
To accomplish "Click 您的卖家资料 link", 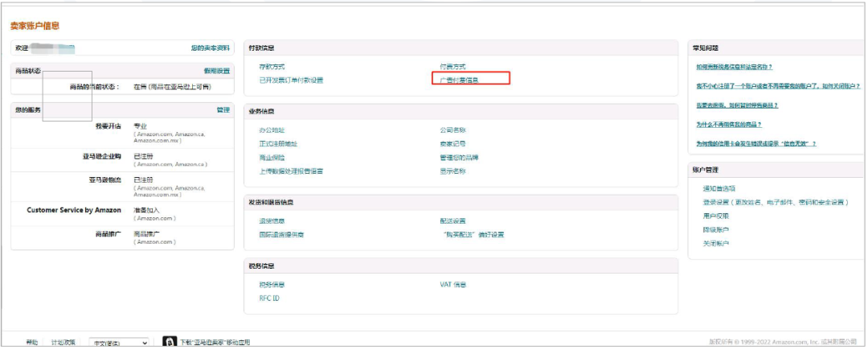I will point(210,48).
